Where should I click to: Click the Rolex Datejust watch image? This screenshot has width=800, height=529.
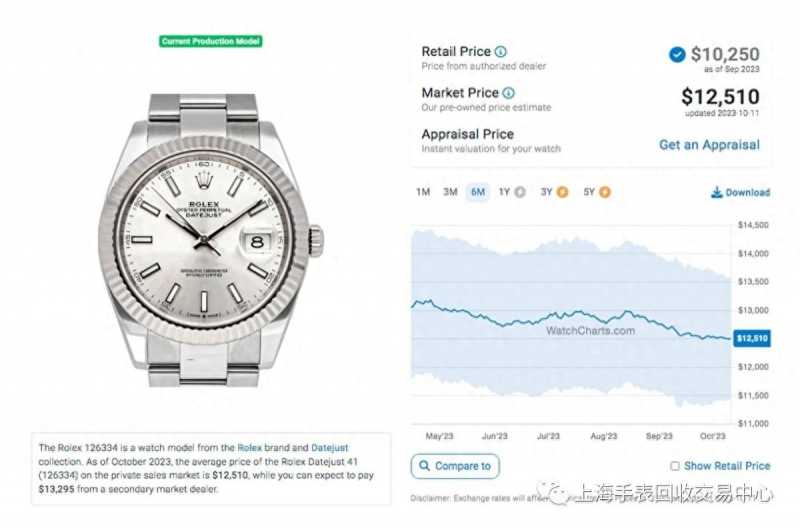(211, 240)
